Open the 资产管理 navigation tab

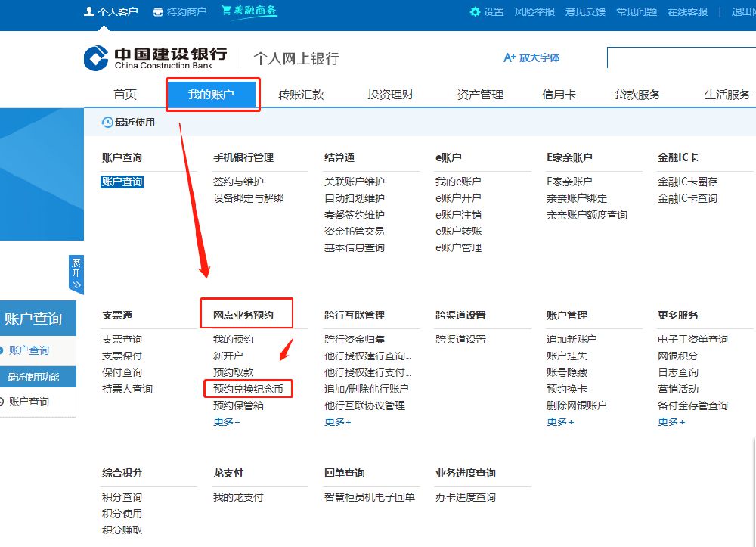tap(480, 95)
